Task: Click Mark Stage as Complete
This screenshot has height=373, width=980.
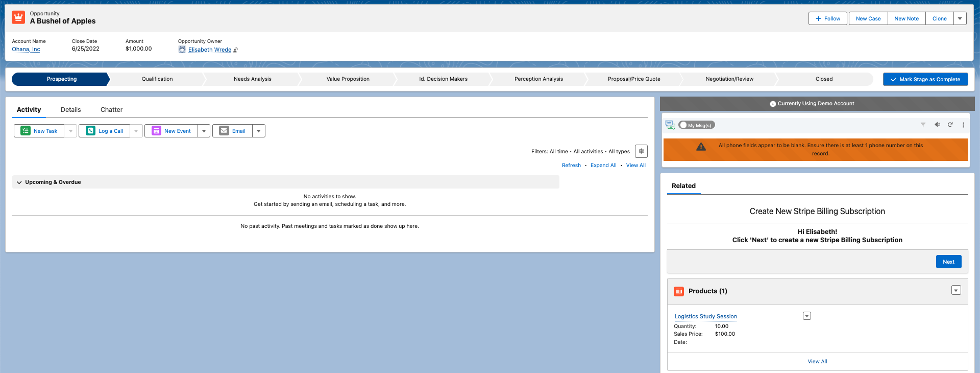Action: 925,79
